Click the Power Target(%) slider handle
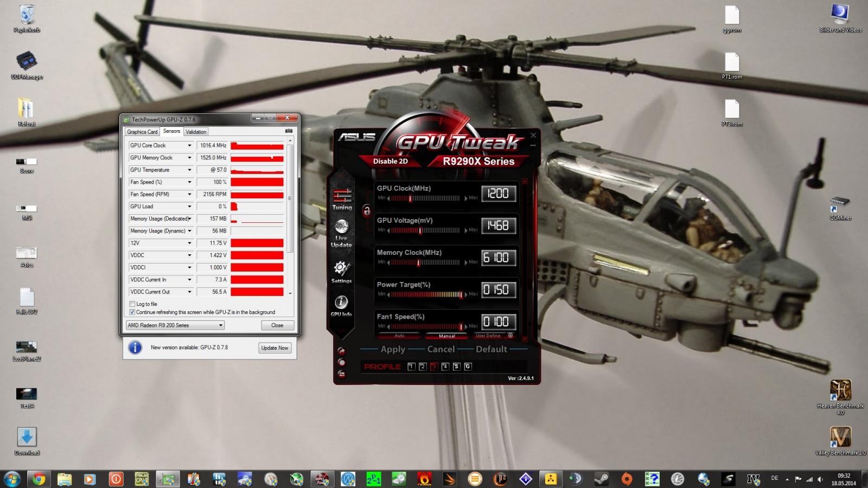 [461, 294]
